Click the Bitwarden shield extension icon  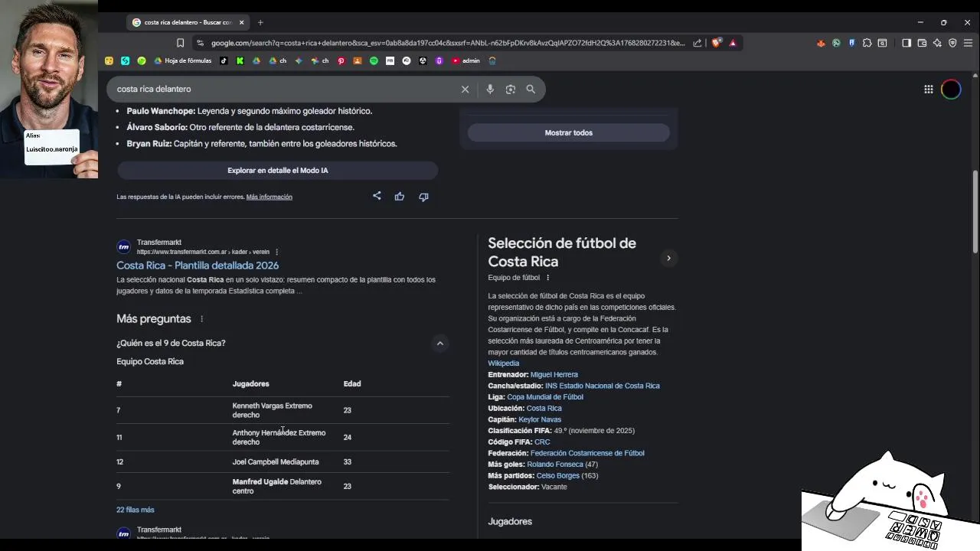[851, 43]
